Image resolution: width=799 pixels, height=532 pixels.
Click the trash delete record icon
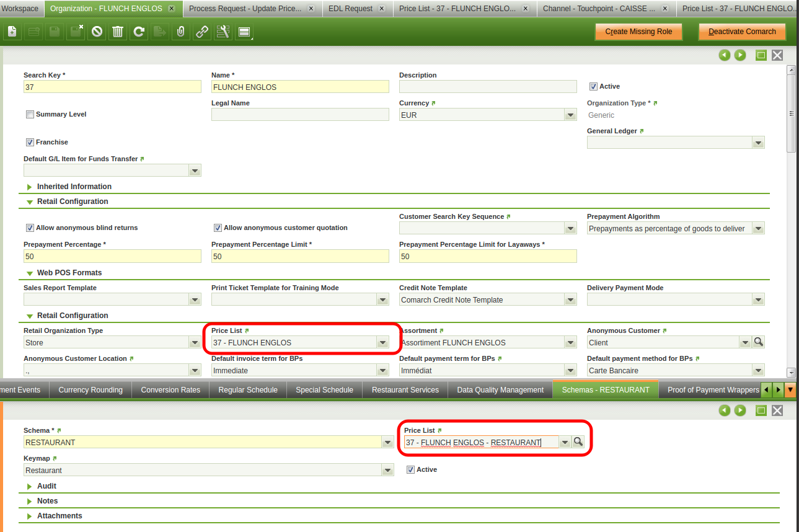[117, 32]
